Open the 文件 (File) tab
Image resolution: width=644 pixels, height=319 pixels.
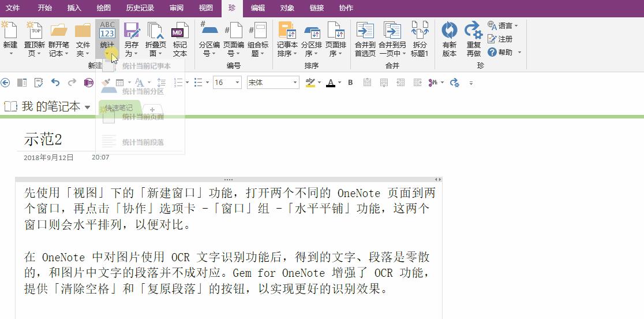click(x=13, y=8)
